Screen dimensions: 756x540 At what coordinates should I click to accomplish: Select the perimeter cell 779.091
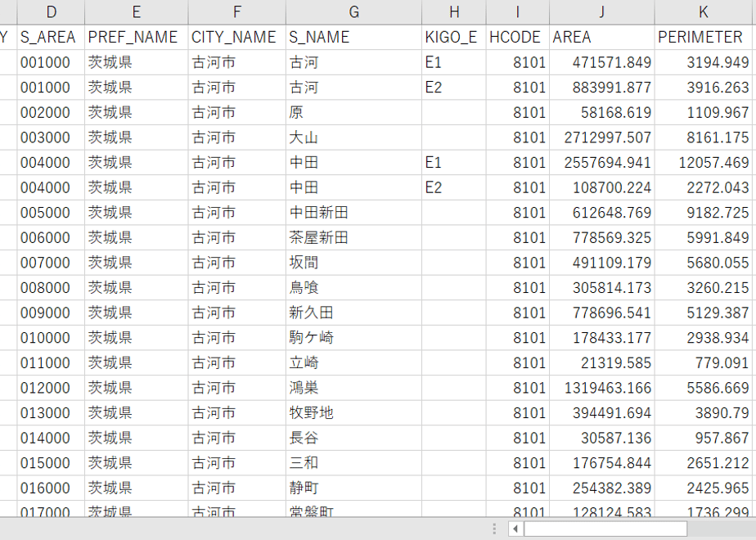tap(704, 363)
